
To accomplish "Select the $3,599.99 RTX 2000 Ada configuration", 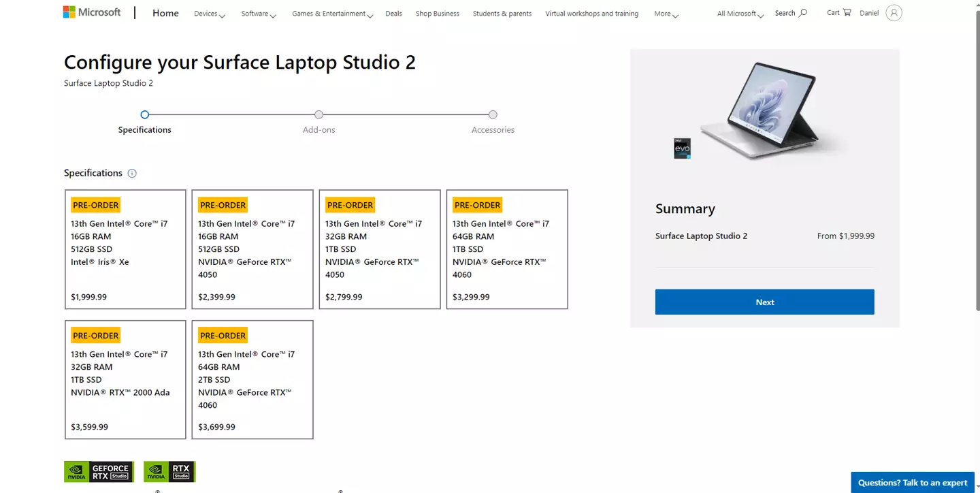I will coord(125,380).
